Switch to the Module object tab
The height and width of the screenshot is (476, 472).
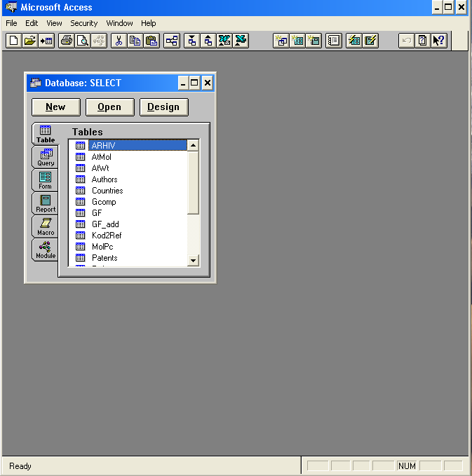tap(46, 250)
